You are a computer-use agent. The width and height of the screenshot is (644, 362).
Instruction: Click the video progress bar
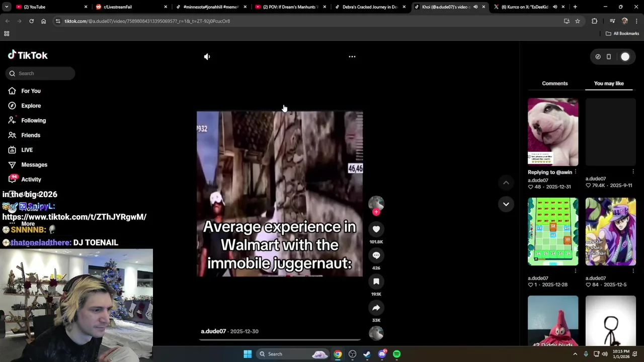pos(280,340)
